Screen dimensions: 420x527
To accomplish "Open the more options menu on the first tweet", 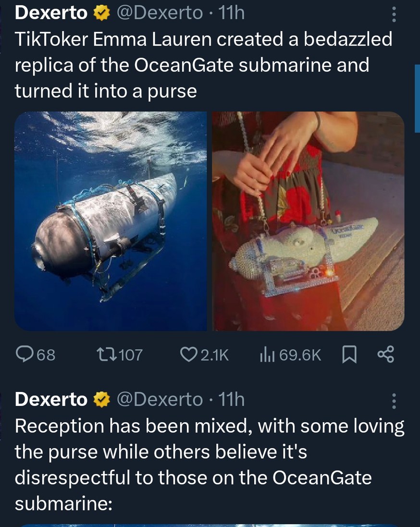I will pos(394,12).
